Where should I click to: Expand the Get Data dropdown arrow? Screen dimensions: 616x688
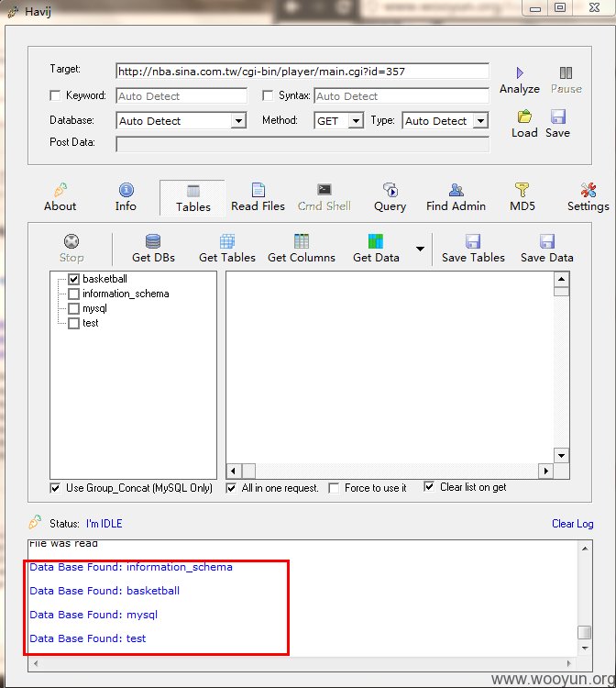(420, 249)
